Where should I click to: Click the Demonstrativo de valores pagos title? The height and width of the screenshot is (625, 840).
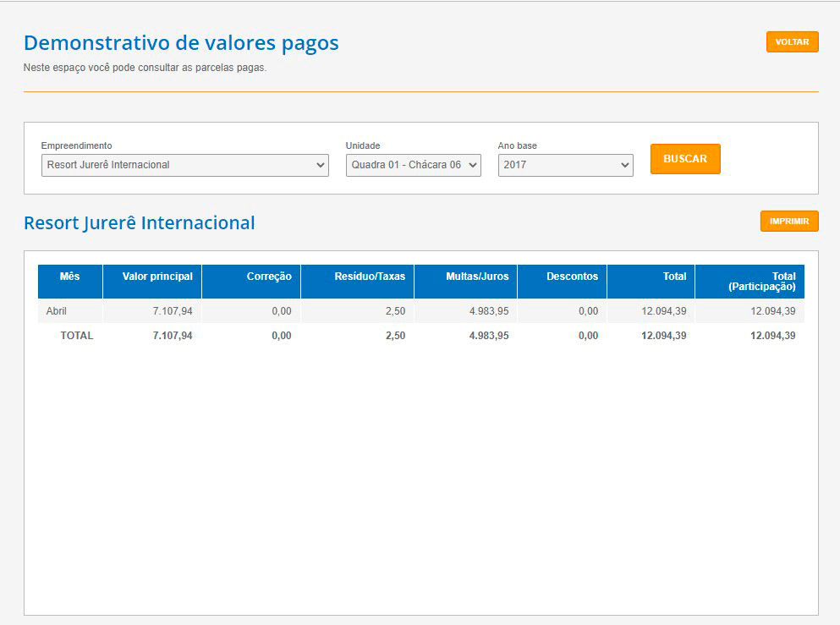click(181, 43)
